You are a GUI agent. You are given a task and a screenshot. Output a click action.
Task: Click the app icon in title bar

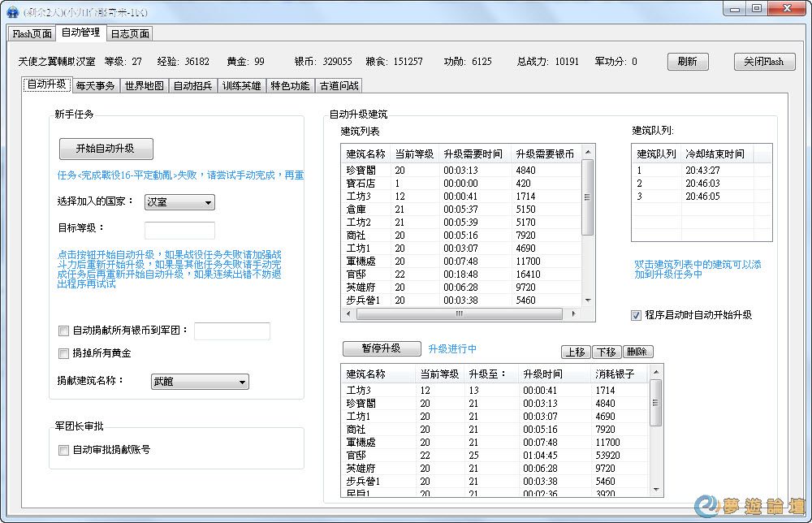[x=12, y=9]
